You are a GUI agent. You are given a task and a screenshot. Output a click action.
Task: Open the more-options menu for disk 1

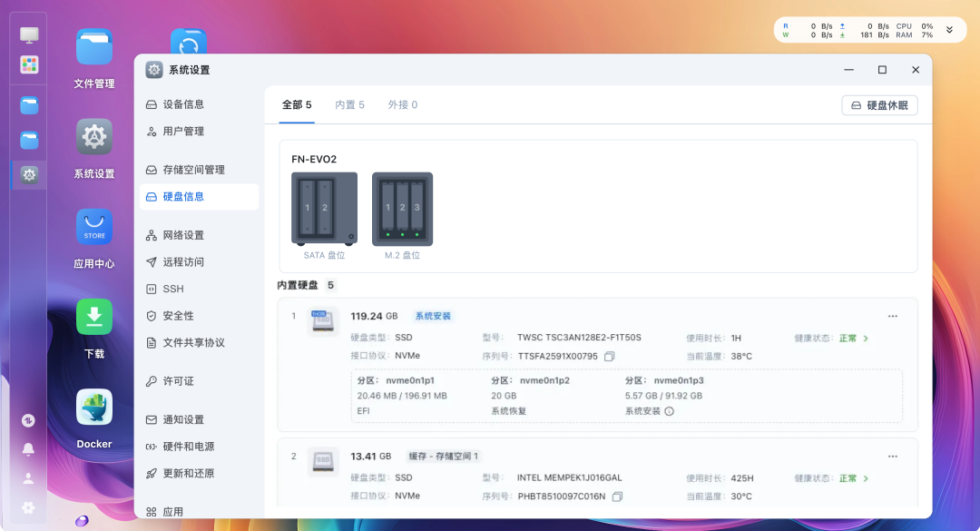892,316
